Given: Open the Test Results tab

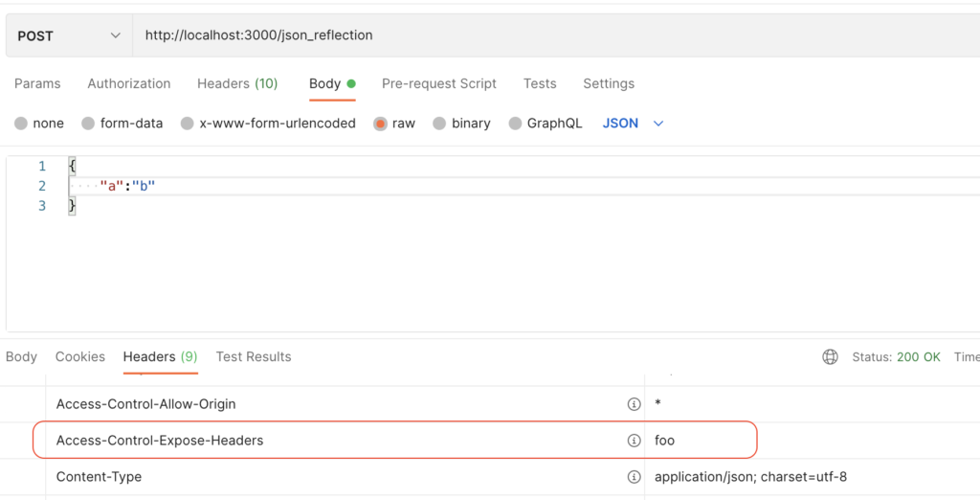Looking at the screenshot, I should (253, 356).
